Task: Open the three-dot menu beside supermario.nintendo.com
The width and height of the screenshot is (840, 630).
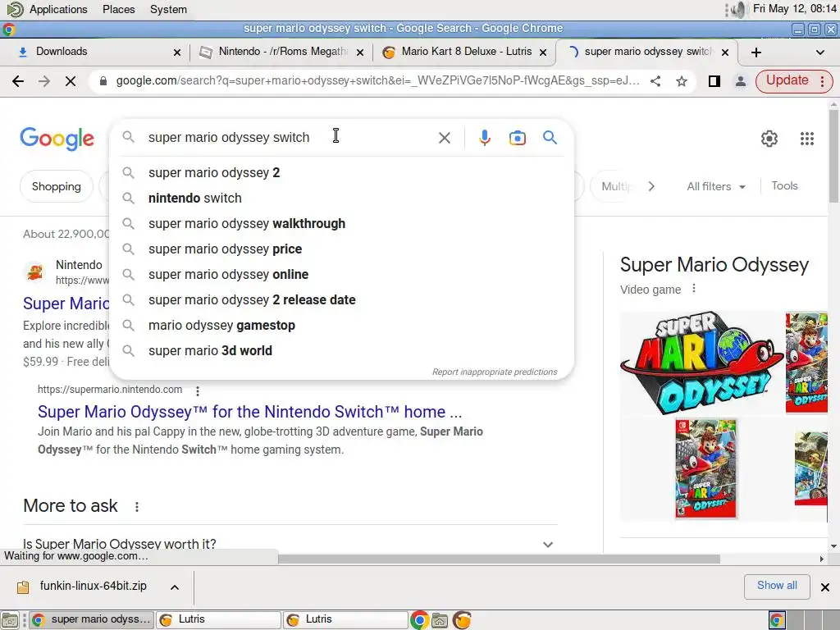Action: (x=198, y=390)
